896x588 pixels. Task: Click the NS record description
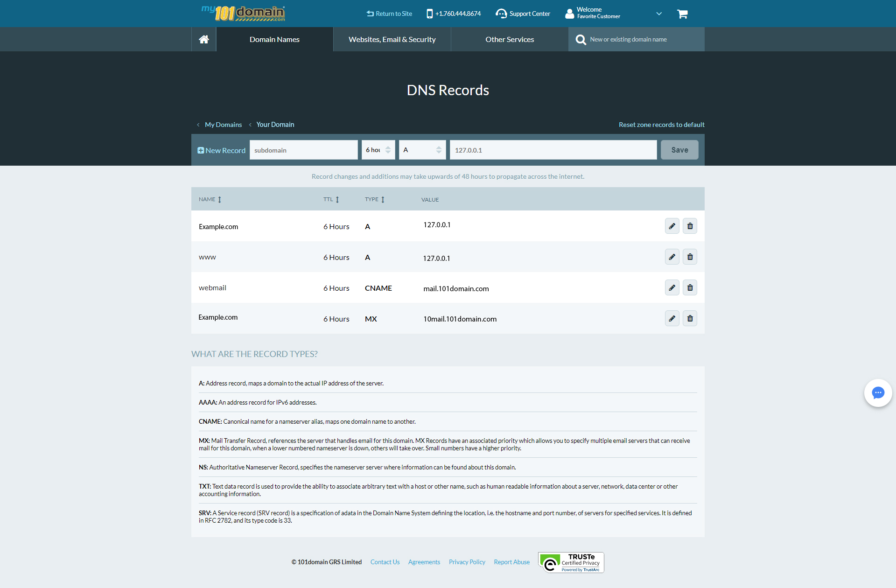click(357, 467)
